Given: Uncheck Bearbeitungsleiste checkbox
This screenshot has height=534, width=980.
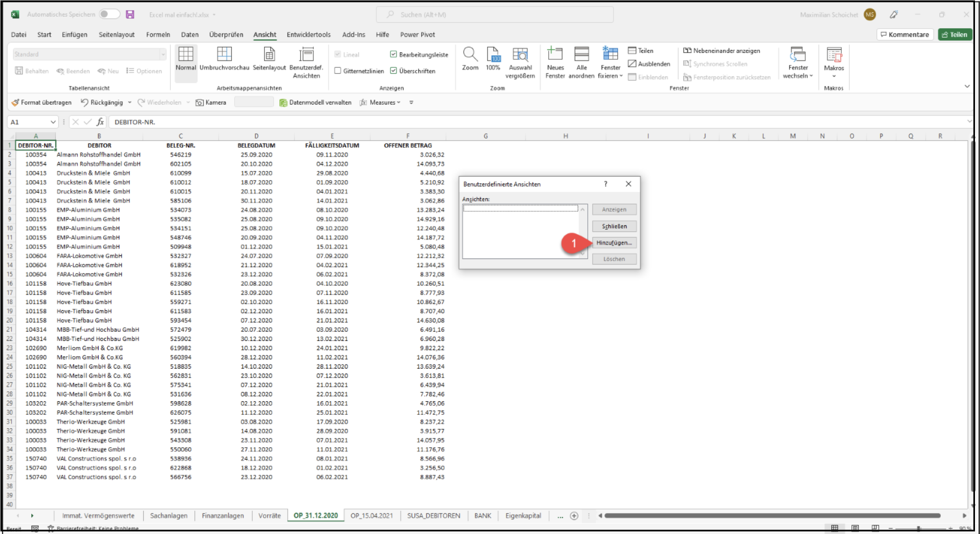Looking at the screenshot, I should pos(394,54).
